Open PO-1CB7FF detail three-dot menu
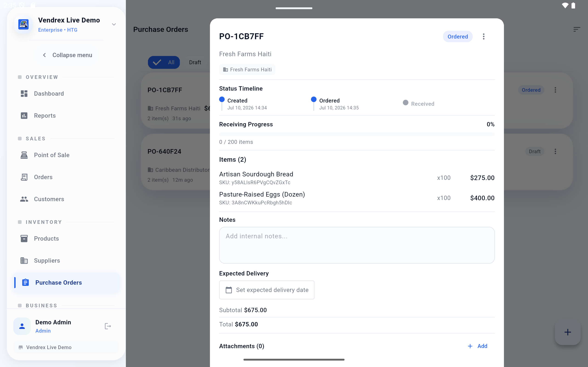This screenshot has width=588, height=367. 483,37
